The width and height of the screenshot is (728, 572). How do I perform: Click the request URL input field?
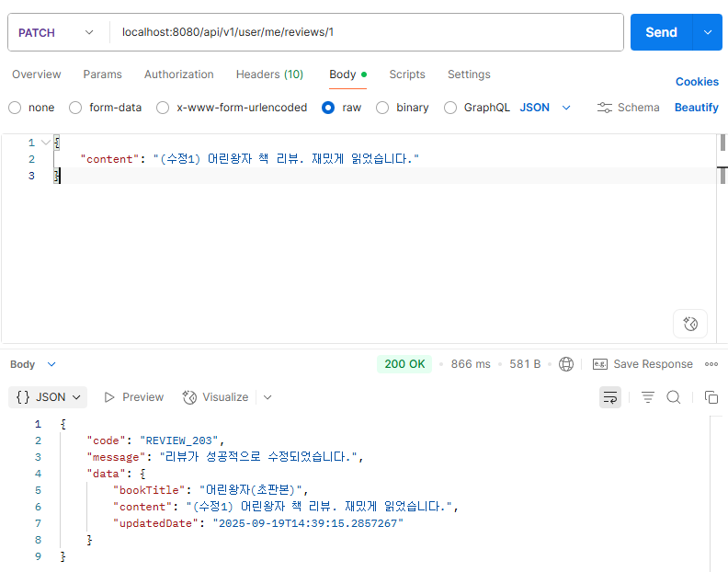click(367, 32)
